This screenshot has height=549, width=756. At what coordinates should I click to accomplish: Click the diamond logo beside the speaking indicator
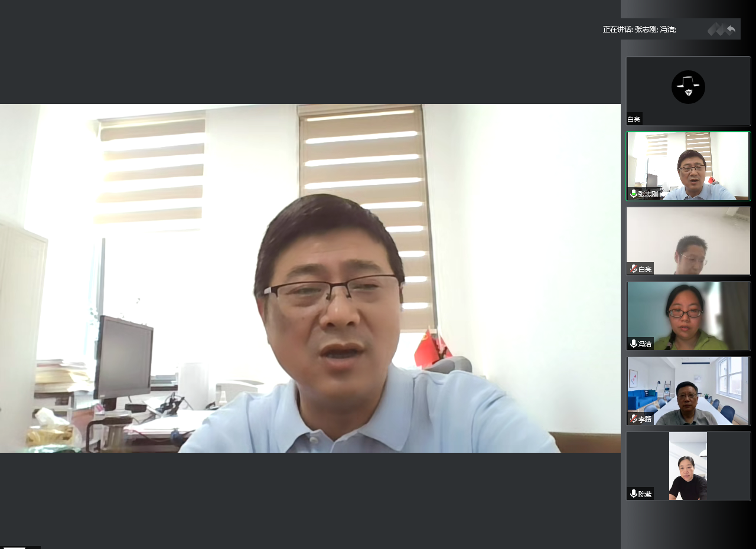point(715,29)
